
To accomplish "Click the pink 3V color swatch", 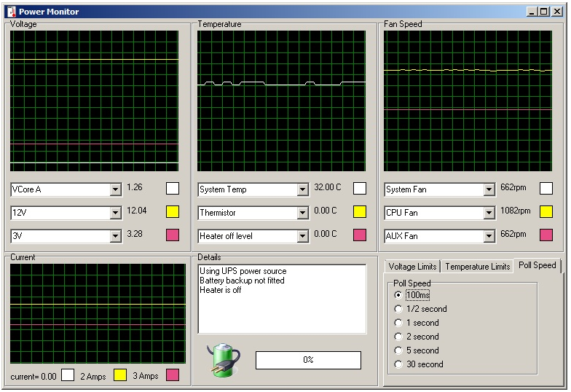I will click(173, 235).
